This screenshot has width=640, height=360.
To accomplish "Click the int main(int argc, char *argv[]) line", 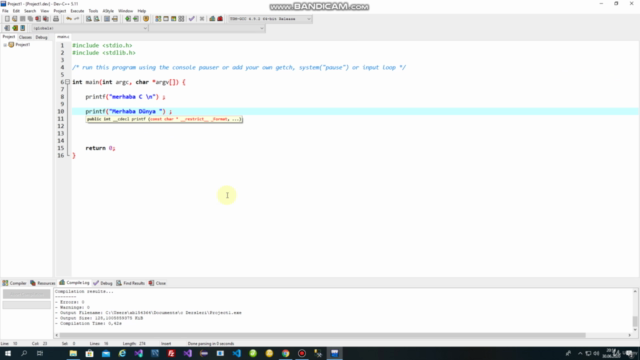I will pos(129,82).
